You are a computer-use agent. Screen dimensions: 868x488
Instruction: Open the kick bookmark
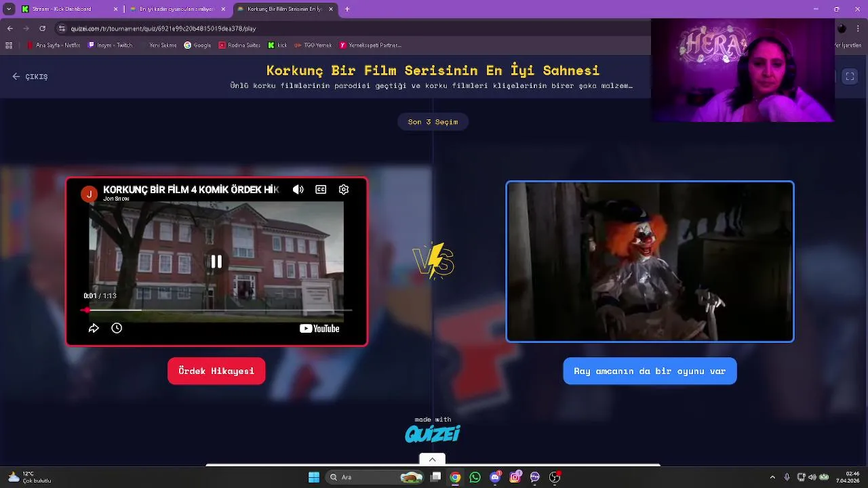[x=277, y=45]
